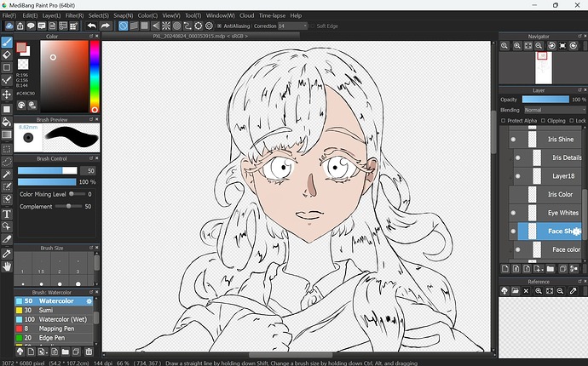Click the rainbow hue bar in Color panel
Viewport: 588px width, 366px height.
tap(95, 77)
